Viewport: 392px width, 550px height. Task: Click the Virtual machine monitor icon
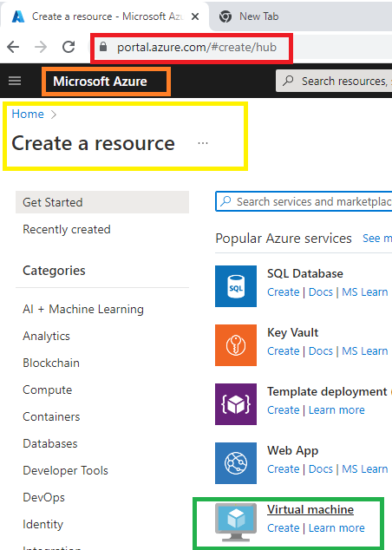tap(236, 522)
